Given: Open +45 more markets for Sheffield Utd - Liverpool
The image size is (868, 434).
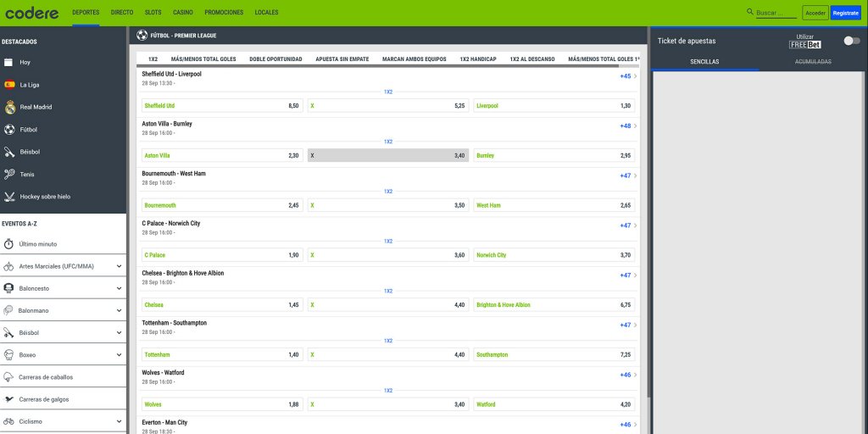Looking at the screenshot, I should tap(628, 76).
